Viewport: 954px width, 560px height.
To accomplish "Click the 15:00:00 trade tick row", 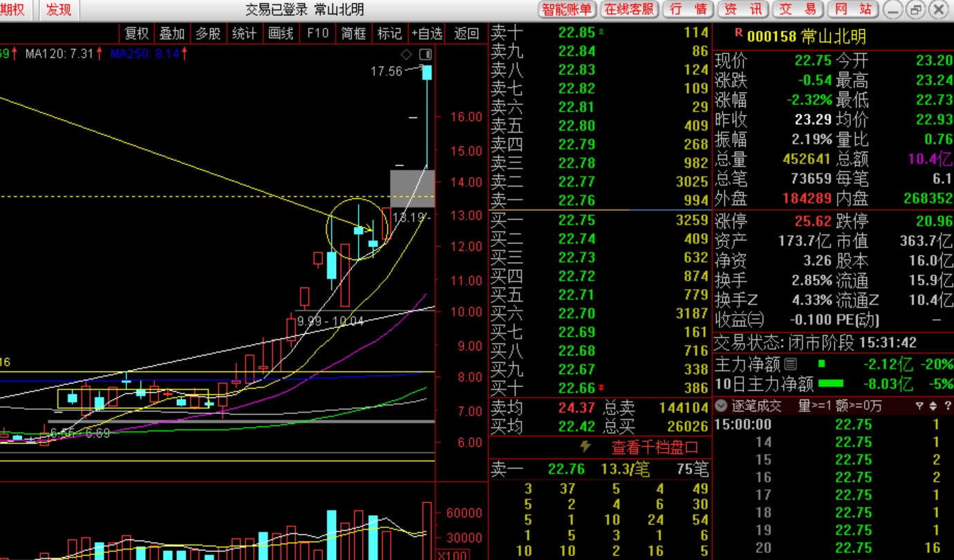I will (x=833, y=424).
